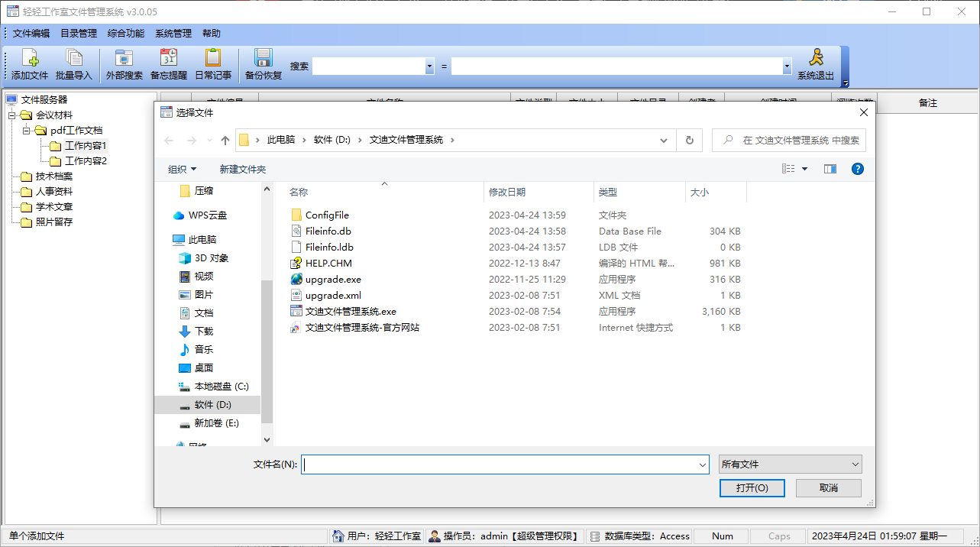This screenshot has height=547, width=980.
Task: Open 文档 folder in sidebar
Action: [x=196, y=313]
